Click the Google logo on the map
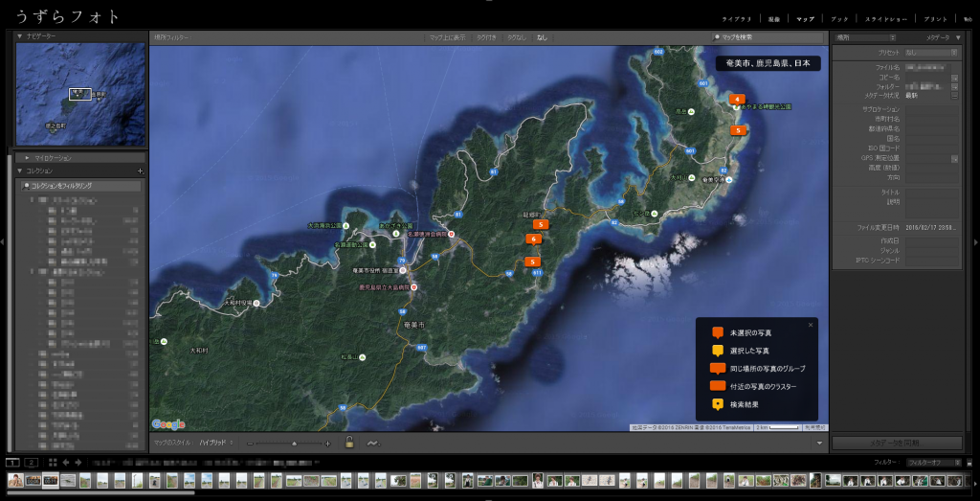The height and width of the screenshot is (501, 980). [x=167, y=423]
